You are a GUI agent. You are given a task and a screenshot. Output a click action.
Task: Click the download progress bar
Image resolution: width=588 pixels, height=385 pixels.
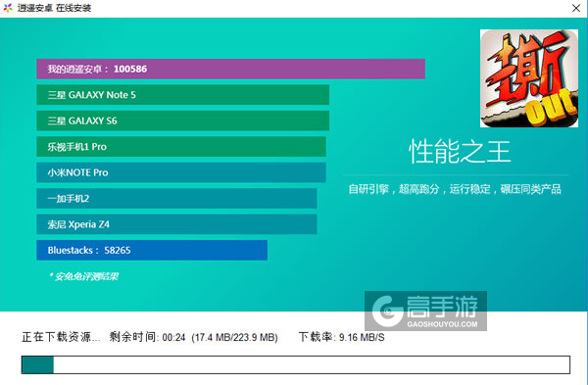[296, 364]
